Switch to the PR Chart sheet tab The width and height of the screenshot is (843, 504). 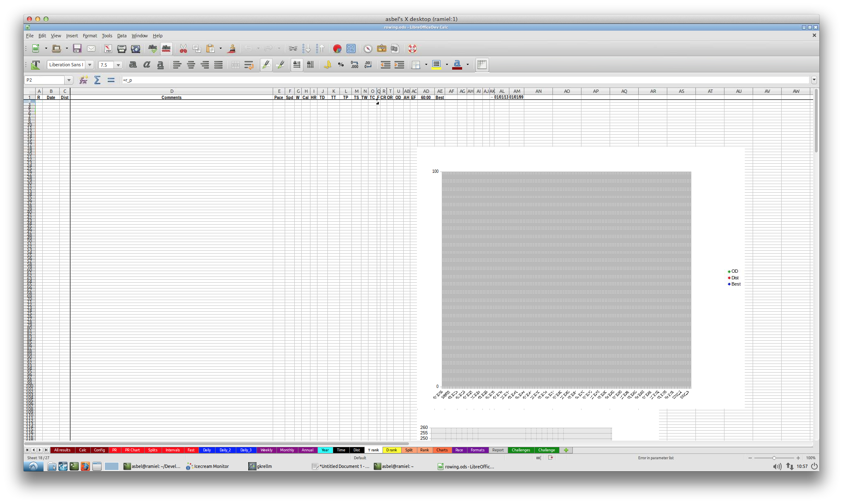tap(132, 450)
